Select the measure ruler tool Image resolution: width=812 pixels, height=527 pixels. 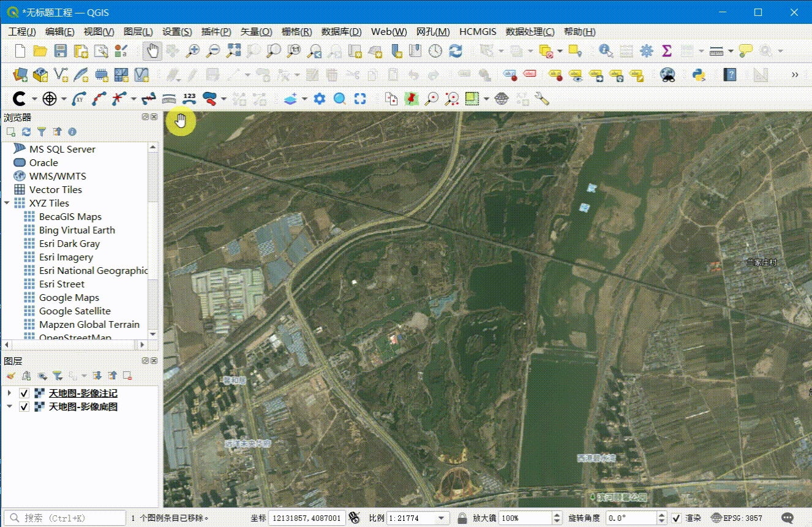point(716,51)
